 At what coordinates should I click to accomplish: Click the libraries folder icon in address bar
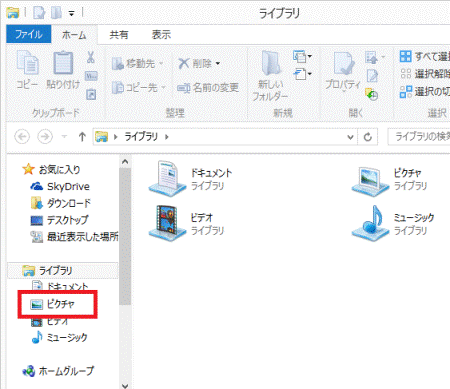click(102, 137)
